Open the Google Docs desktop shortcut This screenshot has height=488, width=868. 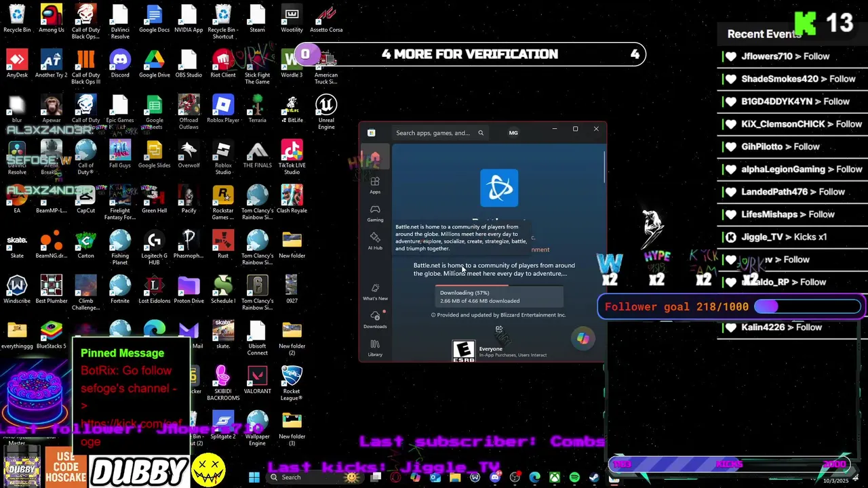coord(155,18)
